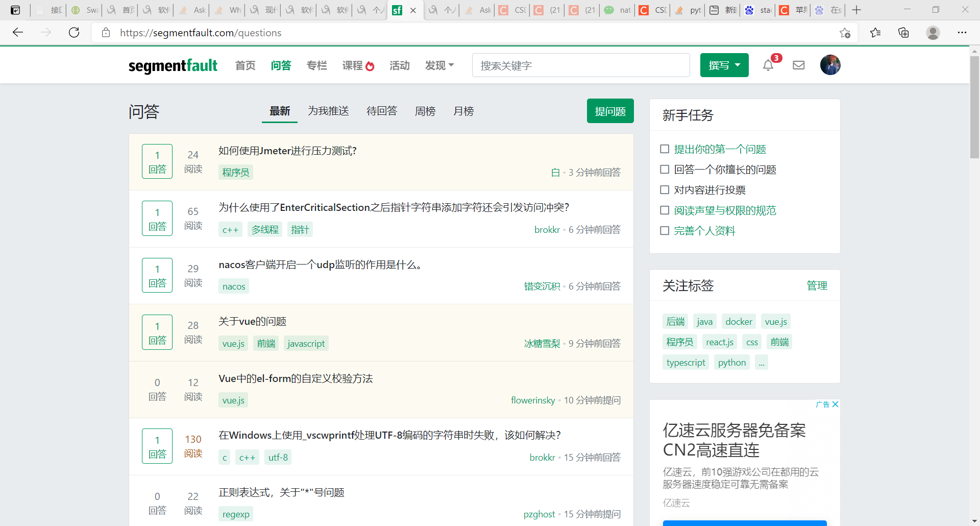The image size is (980, 526).
Task: Open a new browser tab with plus icon
Action: (x=856, y=10)
